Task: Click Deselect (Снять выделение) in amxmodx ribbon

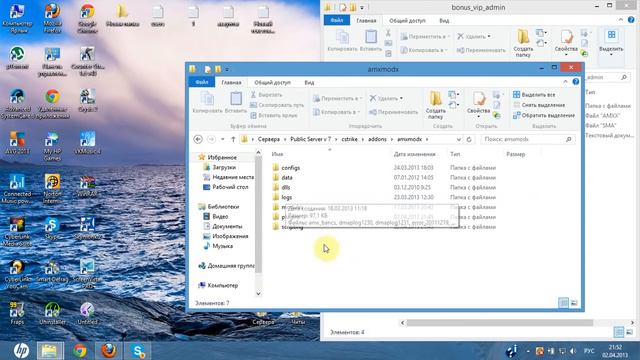Action: (539, 105)
